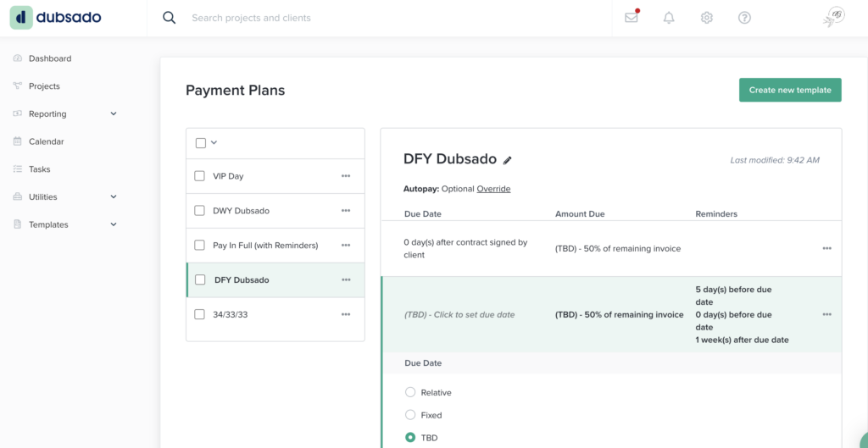The width and height of the screenshot is (868, 448).
Task: Select the Relative due date radio
Action: tap(410, 392)
